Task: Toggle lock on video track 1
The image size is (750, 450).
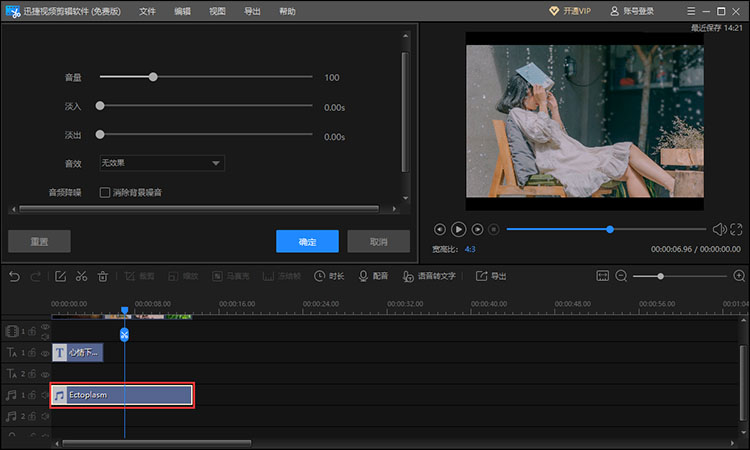Action: (x=32, y=331)
